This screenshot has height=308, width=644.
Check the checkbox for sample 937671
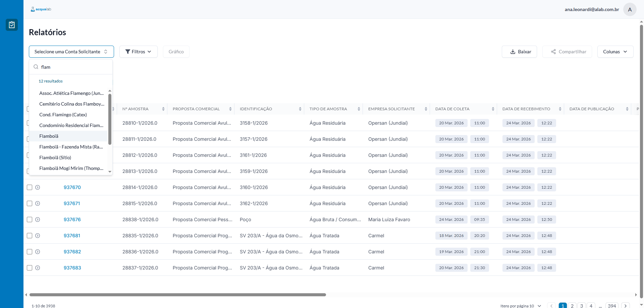click(30, 203)
